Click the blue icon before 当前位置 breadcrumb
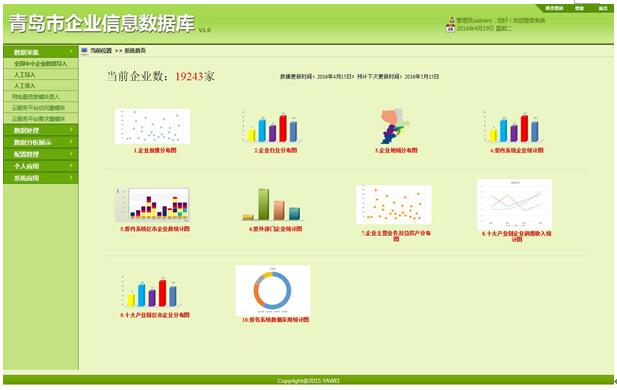Image resolution: width=617 pixels, height=390 pixels. point(84,50)
